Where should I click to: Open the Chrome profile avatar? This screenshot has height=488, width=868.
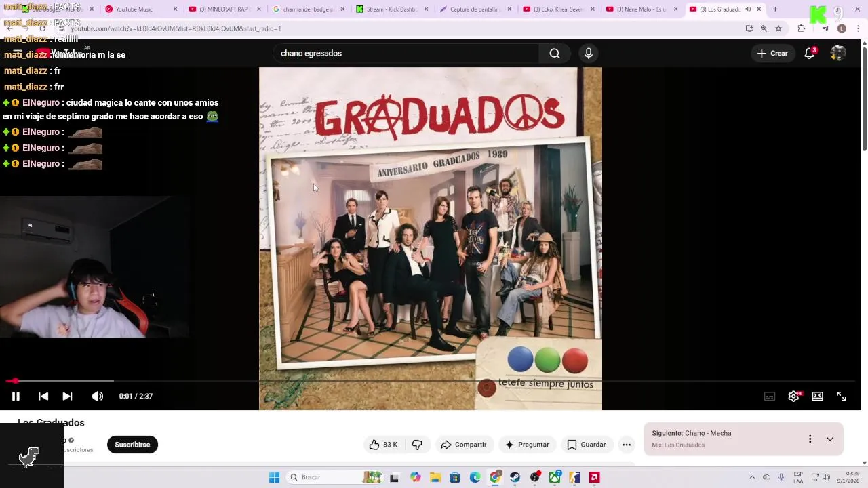tap(842, 28)
